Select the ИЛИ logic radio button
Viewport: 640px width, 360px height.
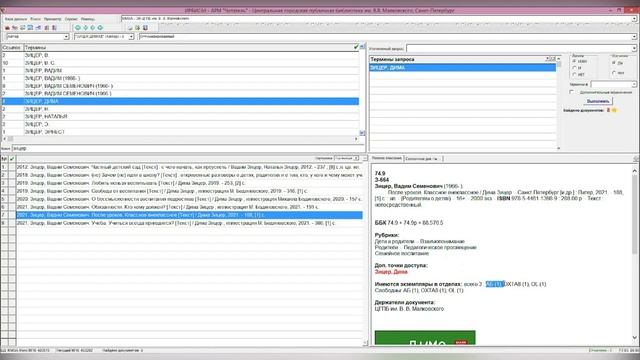(574, 61)
